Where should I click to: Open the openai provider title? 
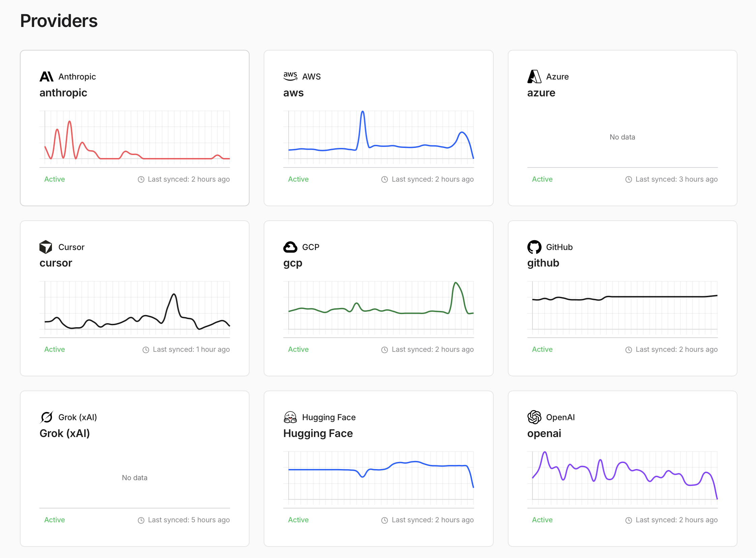544,433
